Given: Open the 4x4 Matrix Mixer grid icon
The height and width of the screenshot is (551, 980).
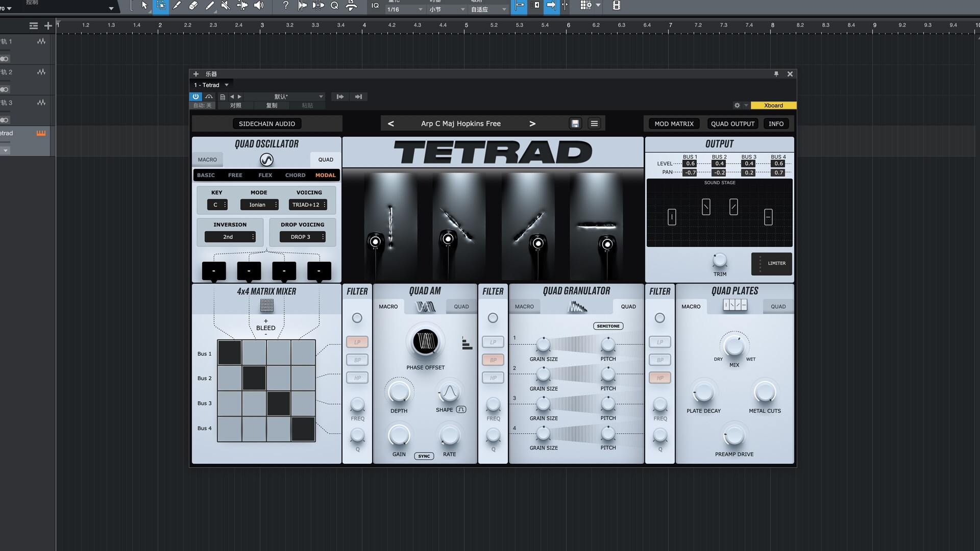Looking at the screenshot, I should 266,306.
